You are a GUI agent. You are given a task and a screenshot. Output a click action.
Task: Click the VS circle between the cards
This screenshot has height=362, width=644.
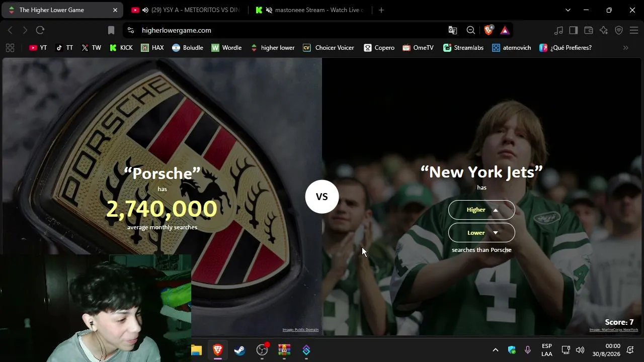coord(322,197)
